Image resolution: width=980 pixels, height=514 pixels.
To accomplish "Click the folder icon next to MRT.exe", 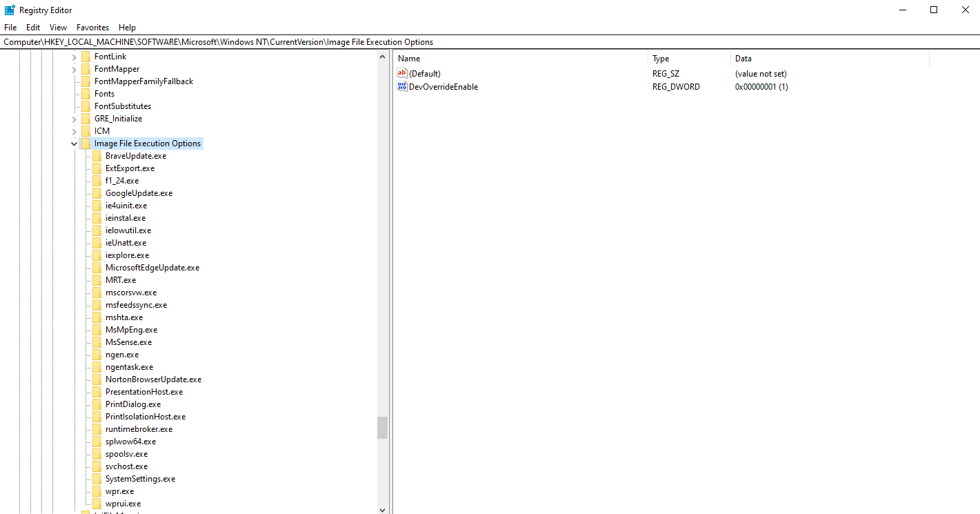I will click(97, 280).
